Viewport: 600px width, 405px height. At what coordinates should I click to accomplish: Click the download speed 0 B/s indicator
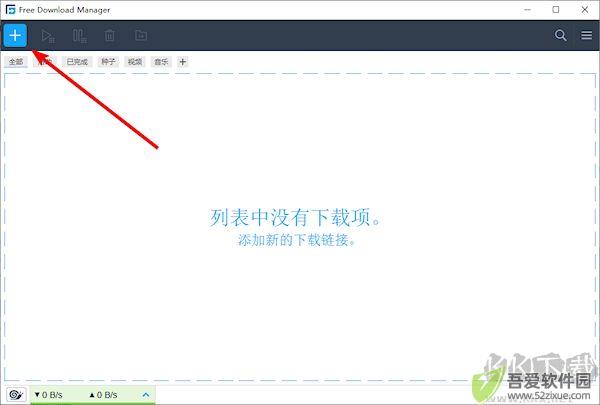pyautogui.click(x=48, y=395)
